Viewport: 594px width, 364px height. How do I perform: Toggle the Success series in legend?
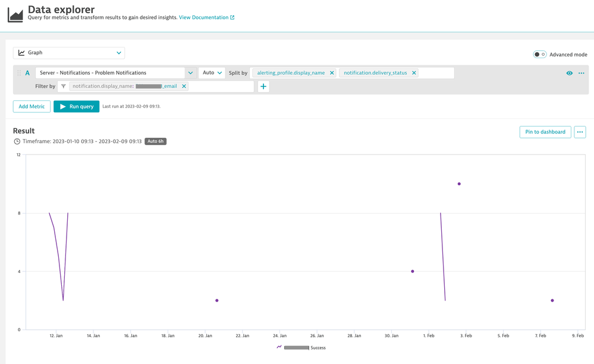(302, 347)
